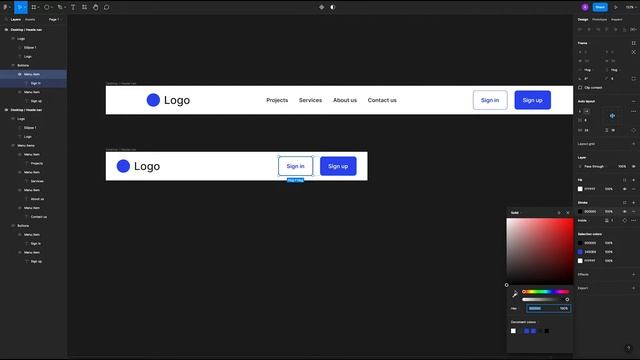Select the Comment tool

click(107, 7)
